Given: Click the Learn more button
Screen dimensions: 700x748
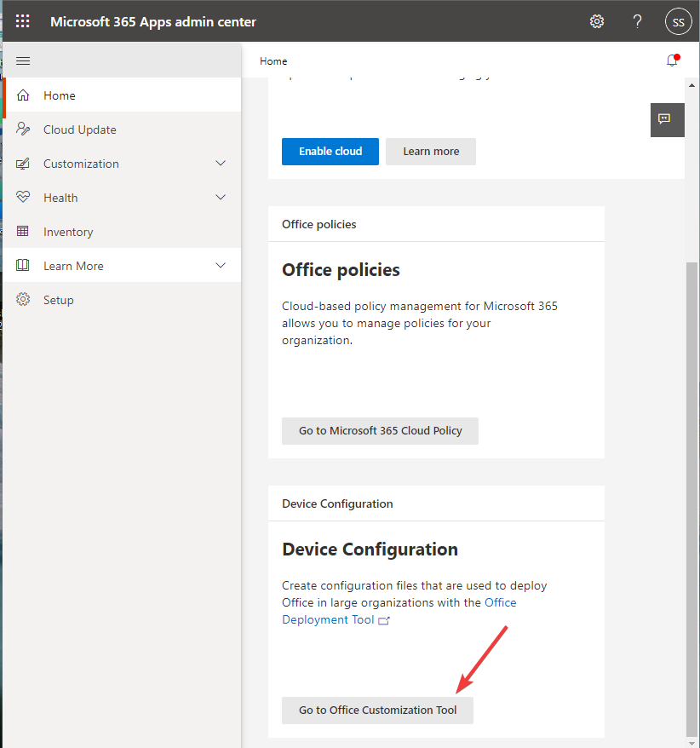Looking at the screenshot, I should click(x=431, y=152).
